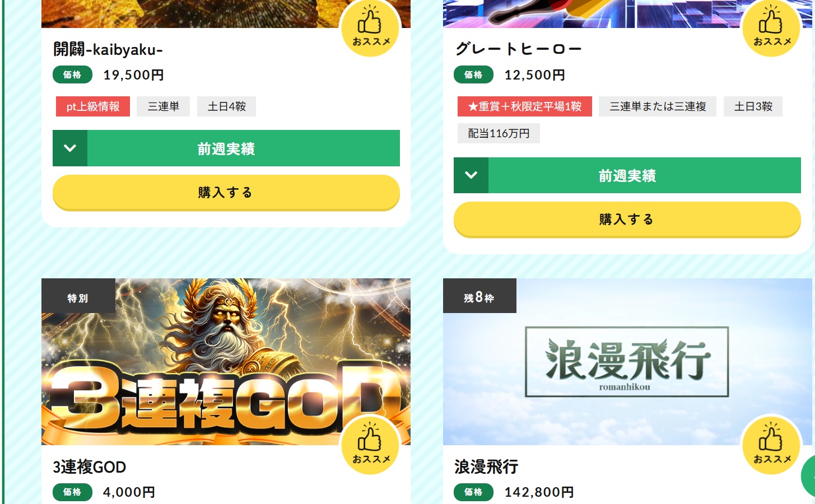This screenshot has width=815, height=504.
Task: Open the 浪漫飛行 romanhikou banner image
Action: (x=627, y=362)
